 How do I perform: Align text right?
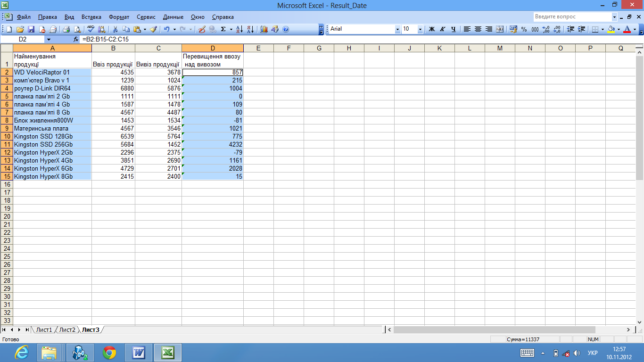489,29
